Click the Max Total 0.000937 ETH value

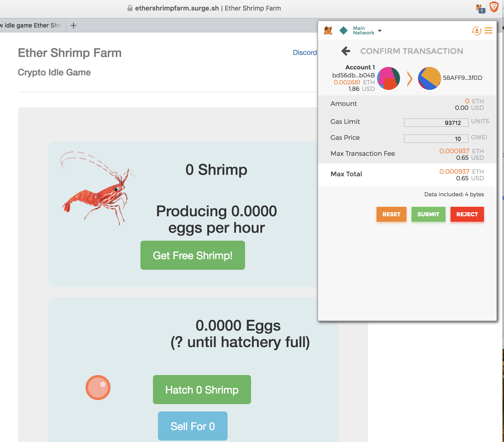(x=461, y=172)
